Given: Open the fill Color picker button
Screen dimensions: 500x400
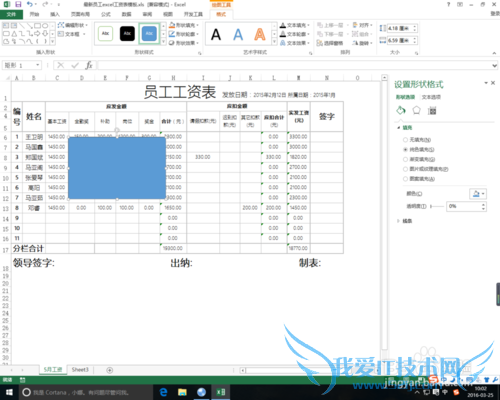Looking at the screenshot, I should pyautogui.click(x=478, y=194).
